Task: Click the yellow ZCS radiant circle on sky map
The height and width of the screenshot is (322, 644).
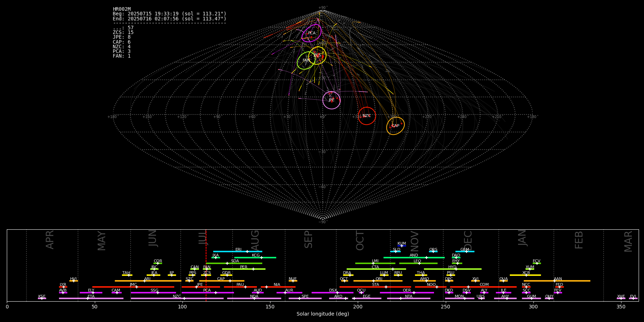Action: pyautogui.click(x=317, y=55)
